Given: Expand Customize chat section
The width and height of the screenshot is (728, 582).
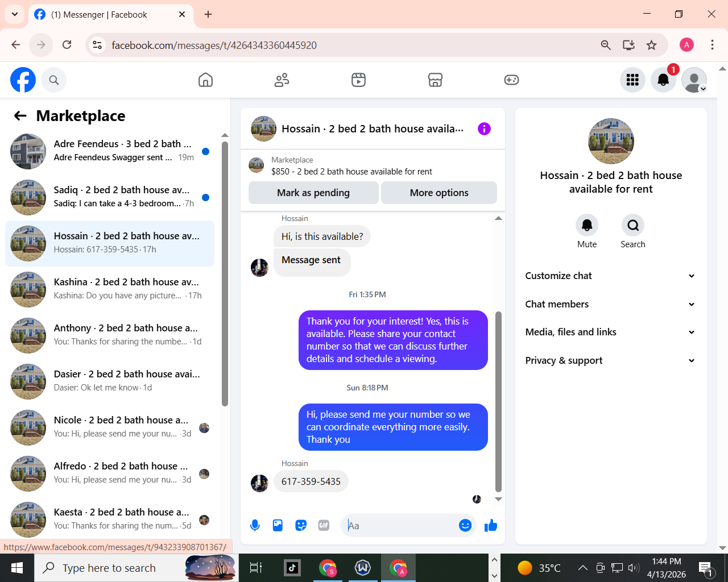Looking at the screenshot, I should point(611,276).
